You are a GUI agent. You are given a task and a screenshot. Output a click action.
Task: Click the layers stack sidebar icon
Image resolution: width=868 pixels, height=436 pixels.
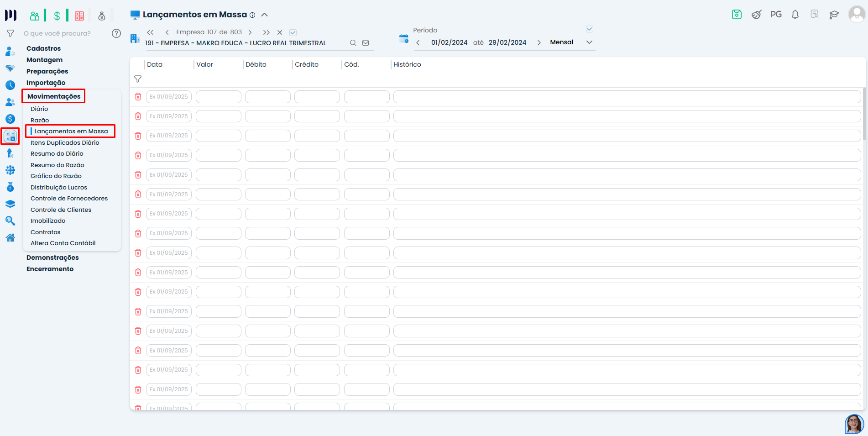click(x=10, y=204)
